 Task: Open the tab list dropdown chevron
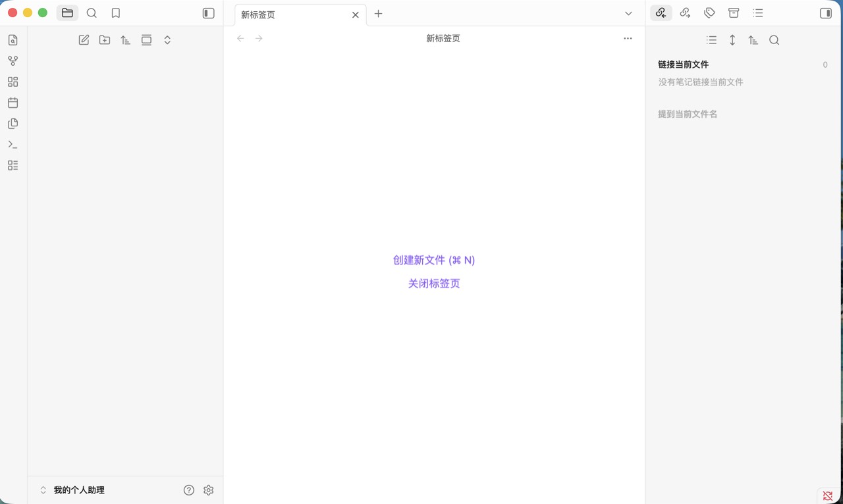pos(628,14)
